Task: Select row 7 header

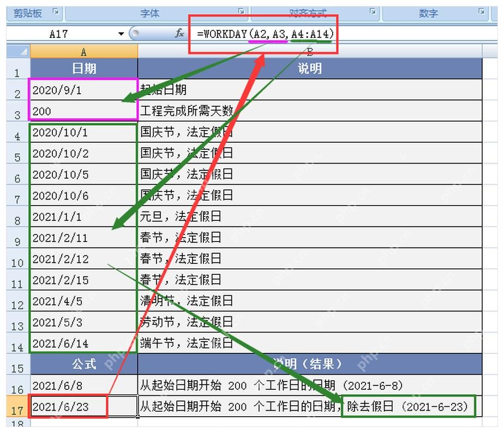Action: pyautogui.click(x=19, y=196)
